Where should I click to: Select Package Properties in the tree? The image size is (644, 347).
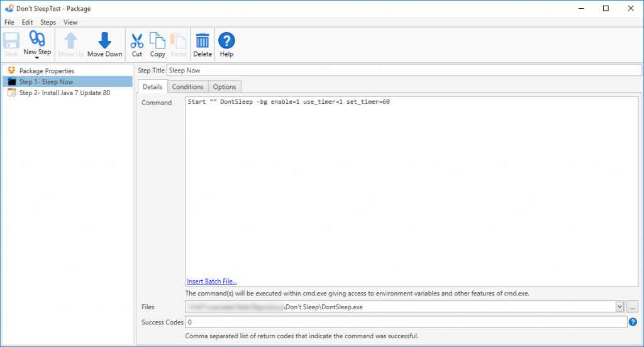coord(47,71)
